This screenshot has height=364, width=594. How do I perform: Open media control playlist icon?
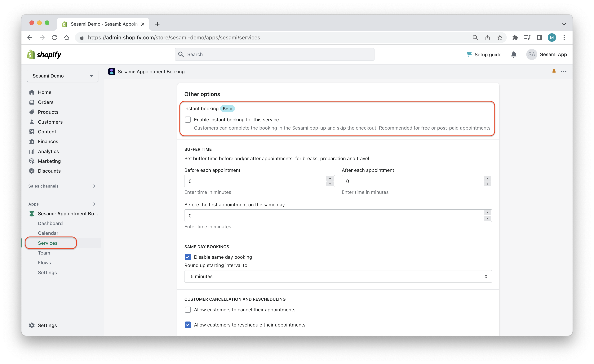[x=527, y=37]
